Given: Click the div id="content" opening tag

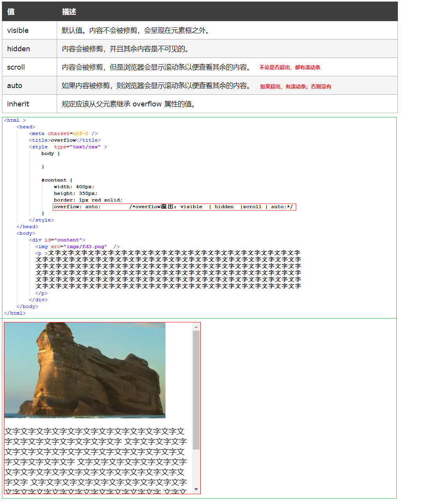Looking at the screenshot, I should coord(57,240).
